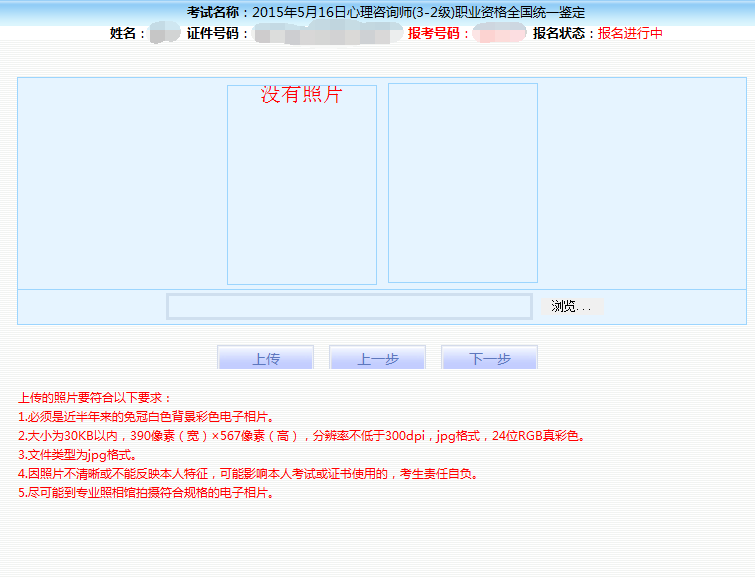Click the red 没有照片 notice text
Screen dimensions: 755x577
301,95
